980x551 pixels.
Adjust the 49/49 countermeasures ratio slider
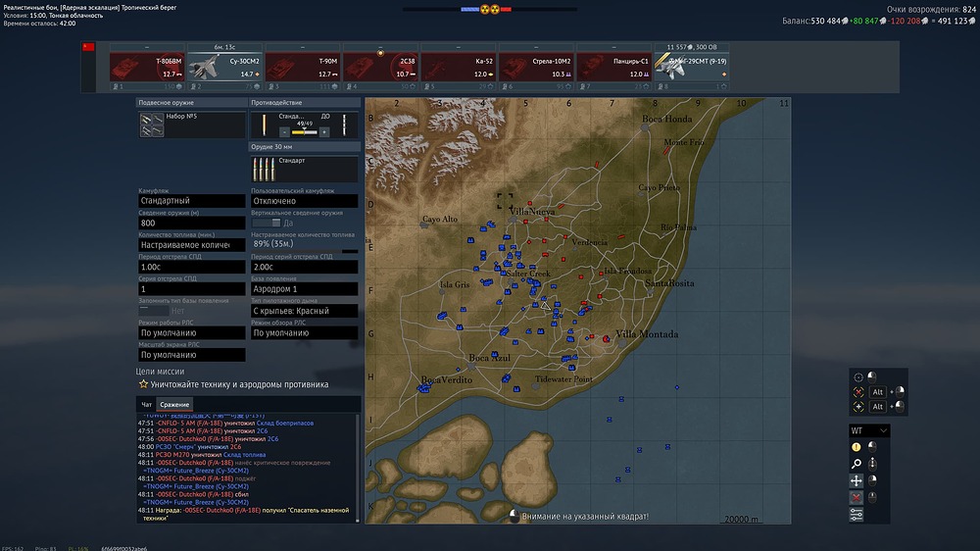[x=305, y=132]
